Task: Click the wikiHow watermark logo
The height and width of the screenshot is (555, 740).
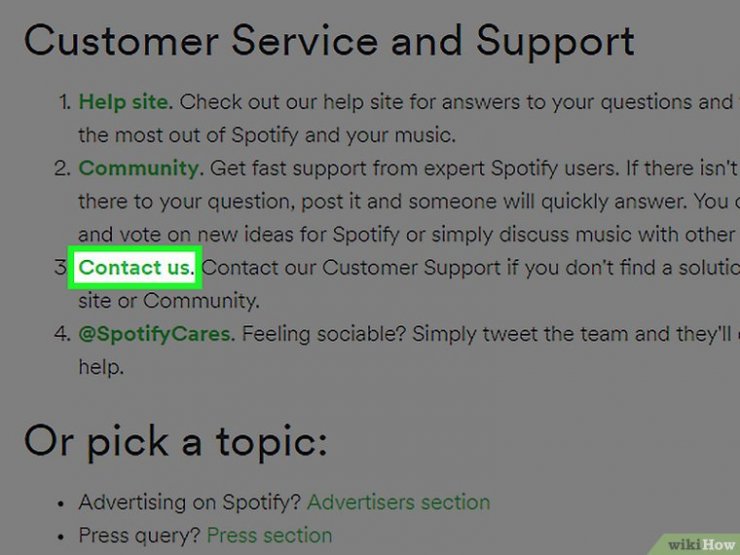Action: (701, 545)
